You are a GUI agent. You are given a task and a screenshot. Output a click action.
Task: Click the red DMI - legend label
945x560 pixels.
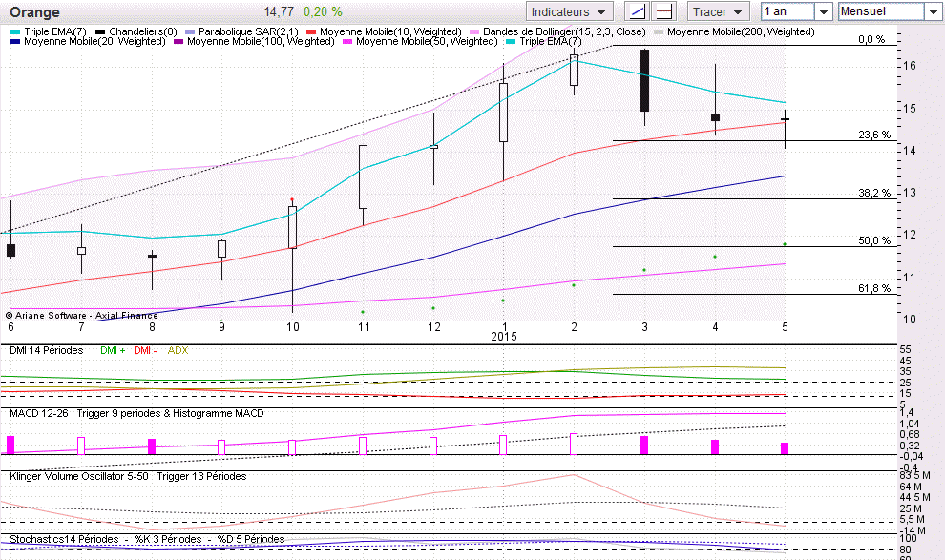145,350
